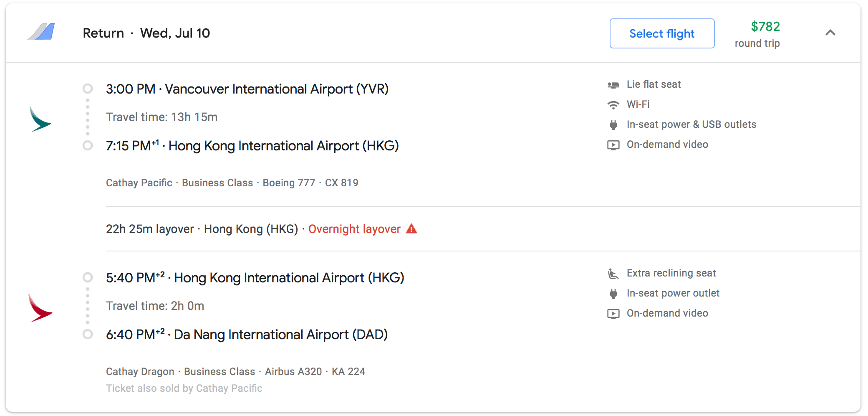Click the Return Wed, Jul 10 heading

click(146, 33)
